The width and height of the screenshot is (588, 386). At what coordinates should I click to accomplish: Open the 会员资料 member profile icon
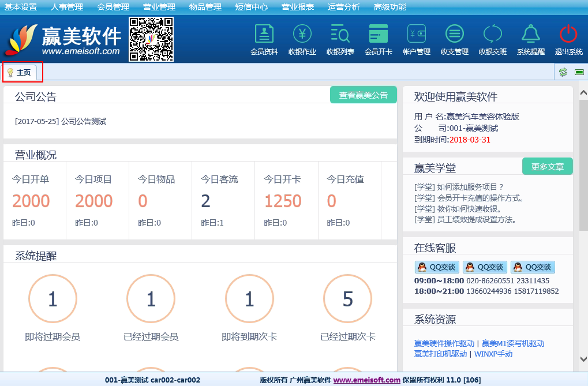pyautogui.click(x=264, y=35)
